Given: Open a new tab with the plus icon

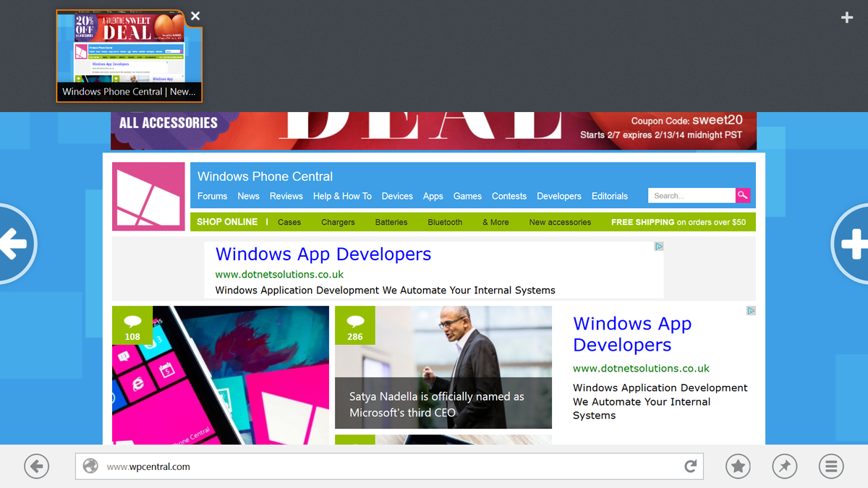Looking at the screenshot, I should tap(846, 17).
